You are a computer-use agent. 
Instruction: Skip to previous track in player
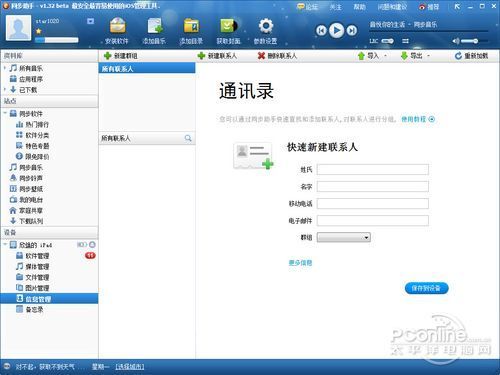(x=321, y=31)
